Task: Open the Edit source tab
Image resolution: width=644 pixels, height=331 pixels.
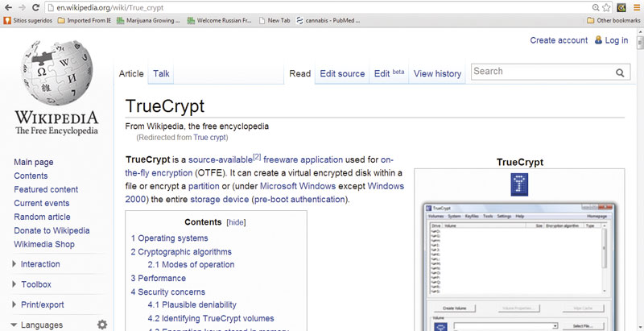Action: tap(342, 73)
